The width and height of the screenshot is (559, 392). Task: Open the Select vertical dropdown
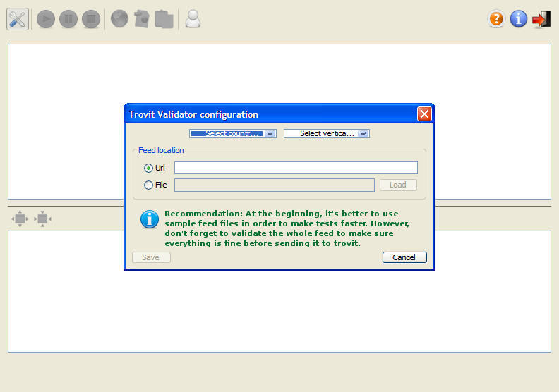(x=327, y=133)
